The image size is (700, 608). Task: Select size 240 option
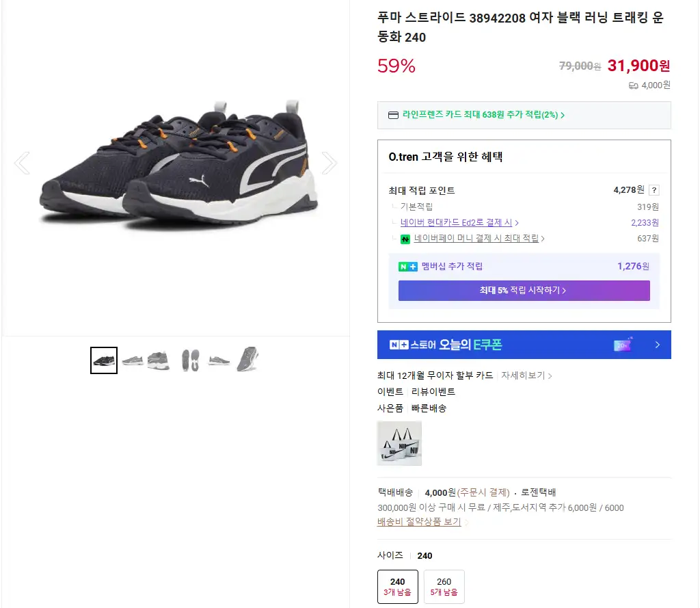[x=397, y=586]
